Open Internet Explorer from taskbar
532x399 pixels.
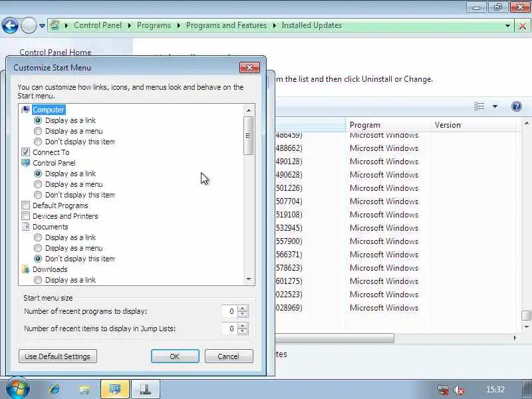point(55,389)
